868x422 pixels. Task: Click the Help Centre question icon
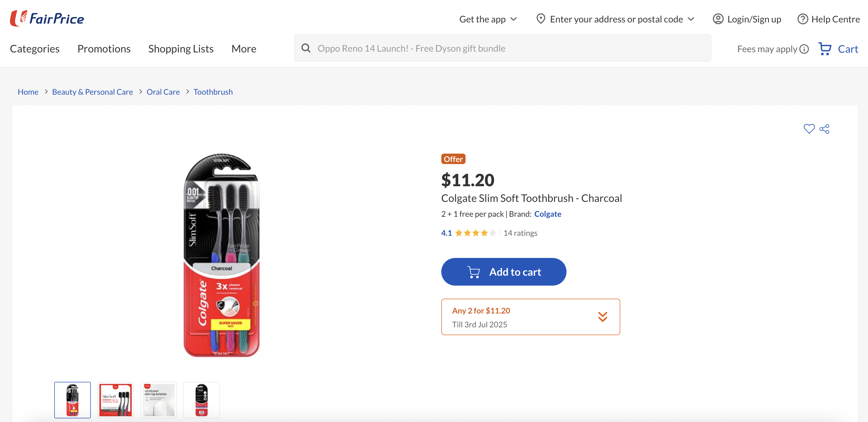pyautogui.click(x=802, y=19)
